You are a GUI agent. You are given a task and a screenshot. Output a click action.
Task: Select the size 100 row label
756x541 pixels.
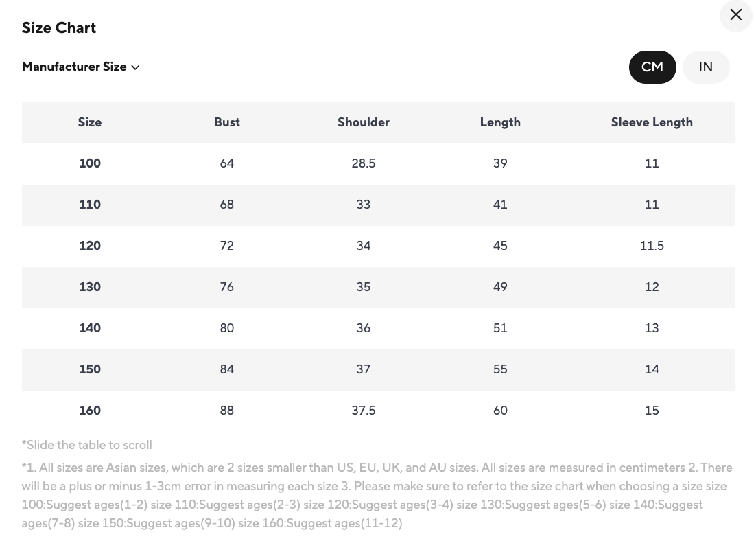90,163
